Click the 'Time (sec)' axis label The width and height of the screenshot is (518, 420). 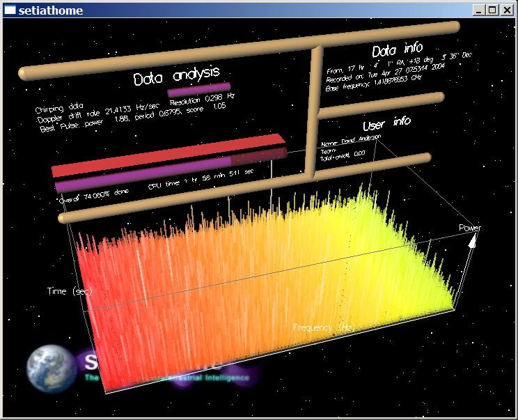(70, 291)
